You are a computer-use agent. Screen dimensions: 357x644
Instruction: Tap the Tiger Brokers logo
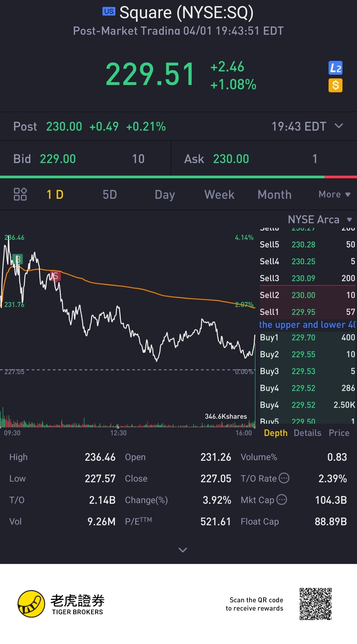(61, 604)
